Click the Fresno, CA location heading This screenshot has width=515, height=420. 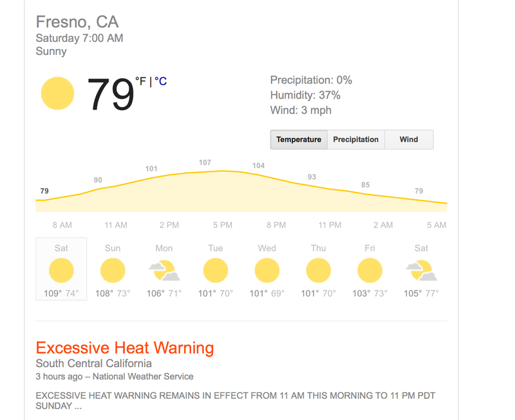tap(77, 22)
